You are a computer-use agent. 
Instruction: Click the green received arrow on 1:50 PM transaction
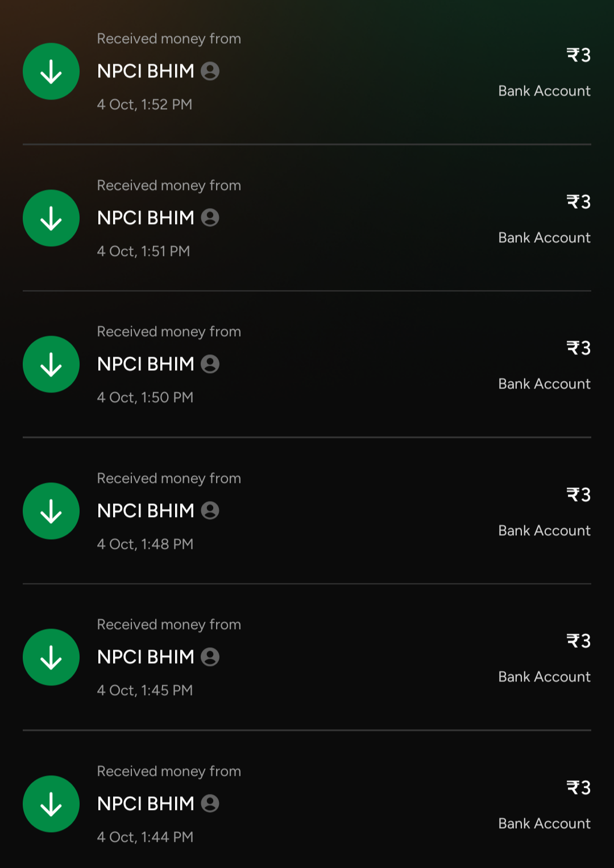click(x=51, y=364)
